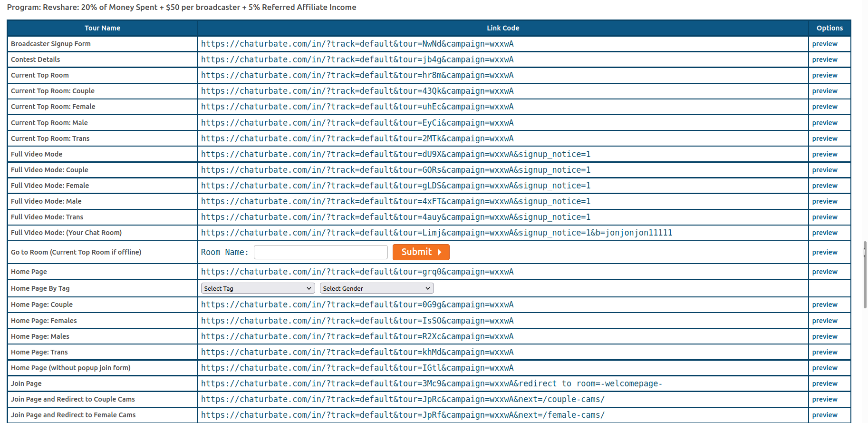Image resolution: width=868 pixels, height=423 pixels.
Task: Select link code with tour=dU9X
Action: 395,154
